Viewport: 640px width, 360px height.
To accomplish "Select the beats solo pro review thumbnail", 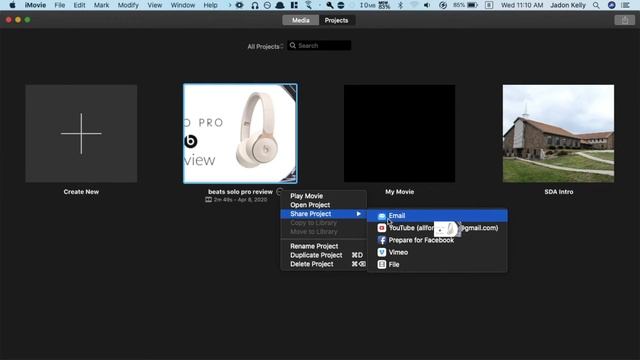I will [240, 133].
